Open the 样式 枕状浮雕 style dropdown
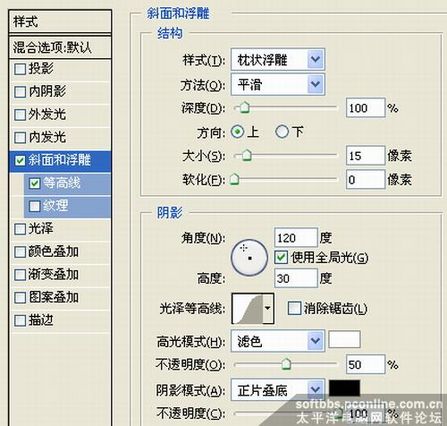This screenshot has height=426, width=447. pyautogui.click(x=278, y=60)
